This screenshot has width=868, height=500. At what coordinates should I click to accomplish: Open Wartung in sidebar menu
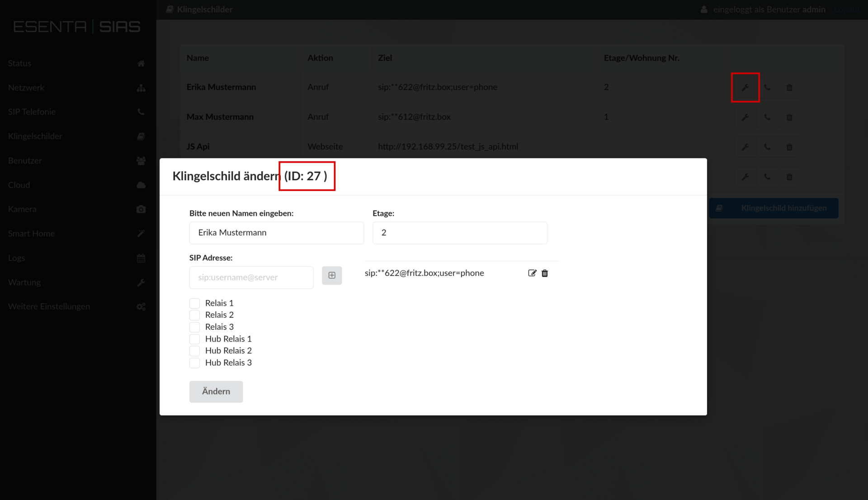point(77,282)
